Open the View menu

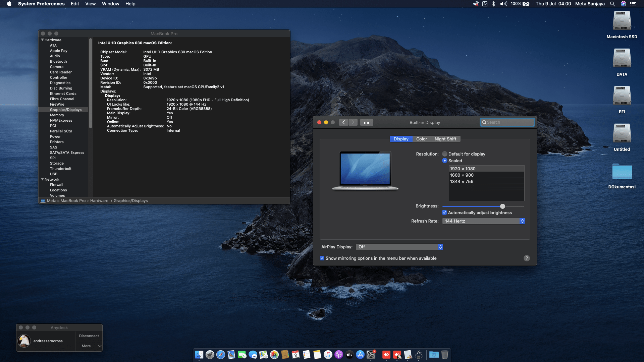click(x=90, y=4)
